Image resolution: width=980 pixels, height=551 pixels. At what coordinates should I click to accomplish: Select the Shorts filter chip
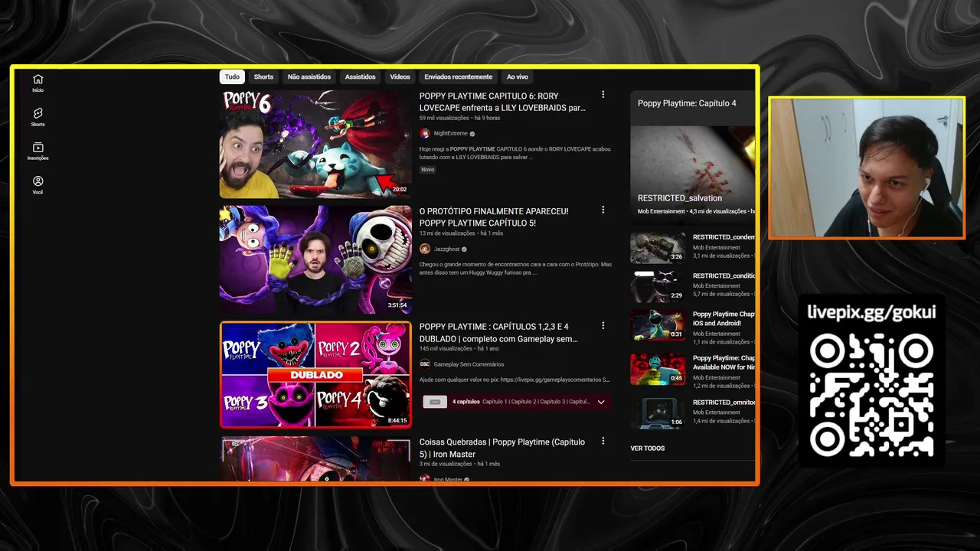(x=263, y=77)
